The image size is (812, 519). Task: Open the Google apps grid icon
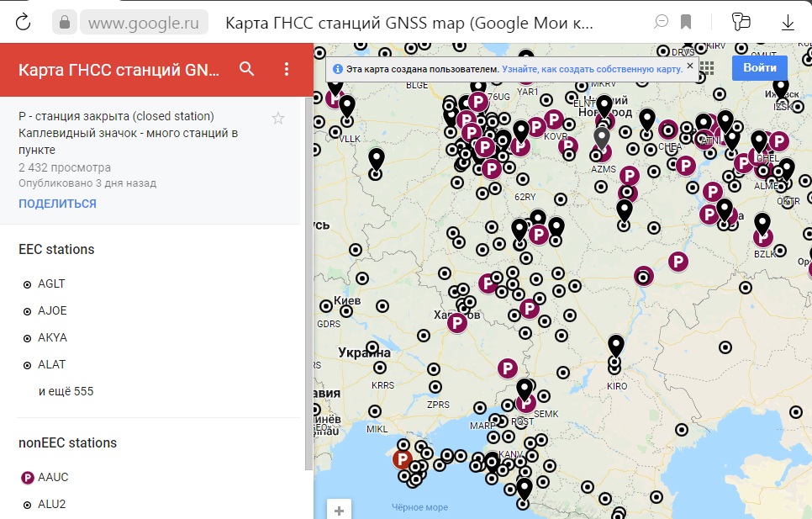tap(707, 68)
